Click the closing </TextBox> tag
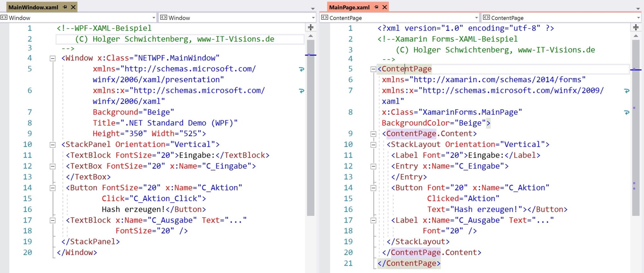The image size is (644, 273). point(88,177)
